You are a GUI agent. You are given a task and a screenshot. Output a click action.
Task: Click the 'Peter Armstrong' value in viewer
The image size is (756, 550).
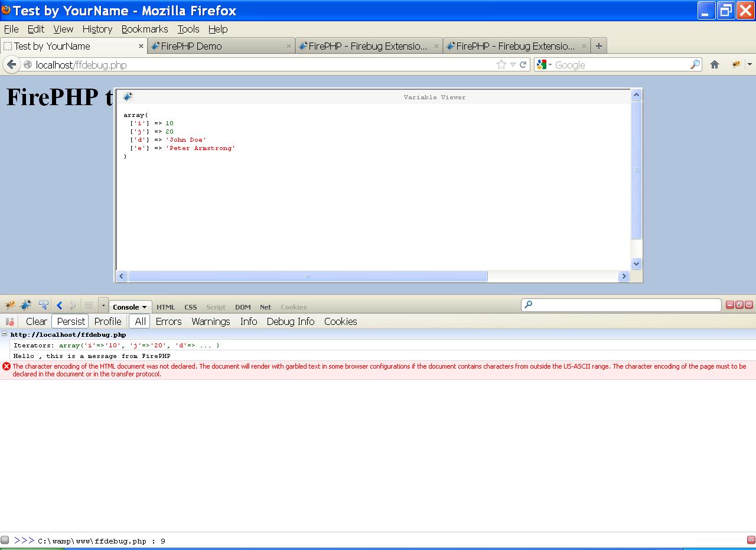coord(200,148)
